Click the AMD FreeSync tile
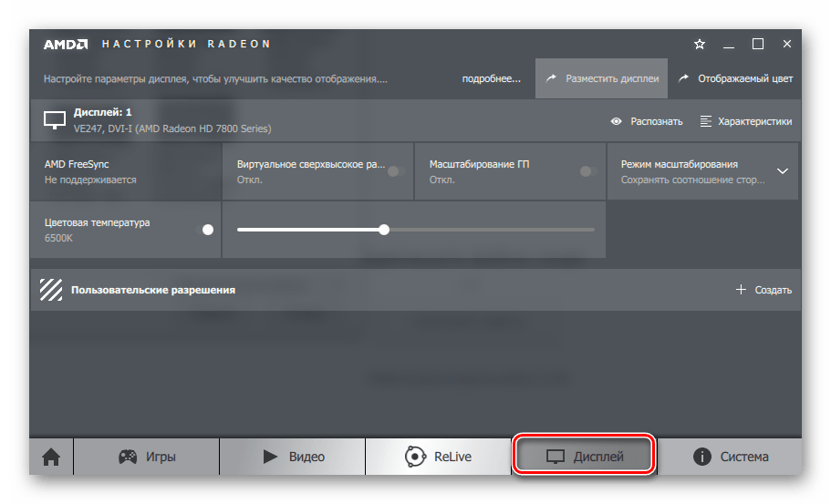The height and width of the screenshot is (504, 831). coord(126,171)
